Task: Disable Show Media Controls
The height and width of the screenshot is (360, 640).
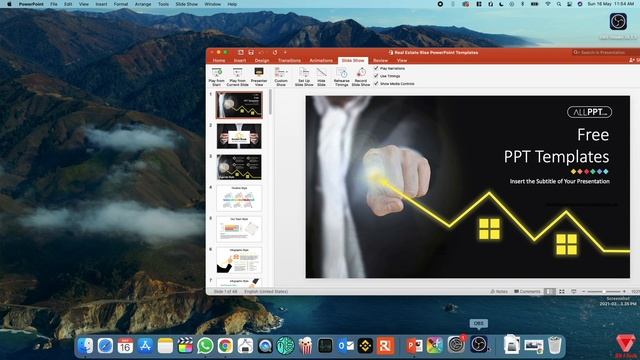Action: pyautogui.click(x=376, y=83)
